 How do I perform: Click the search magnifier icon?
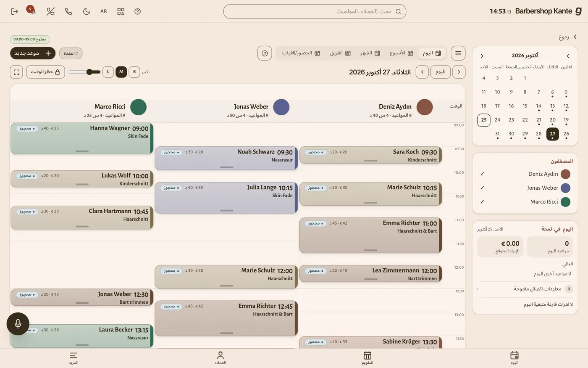[398, 11]
